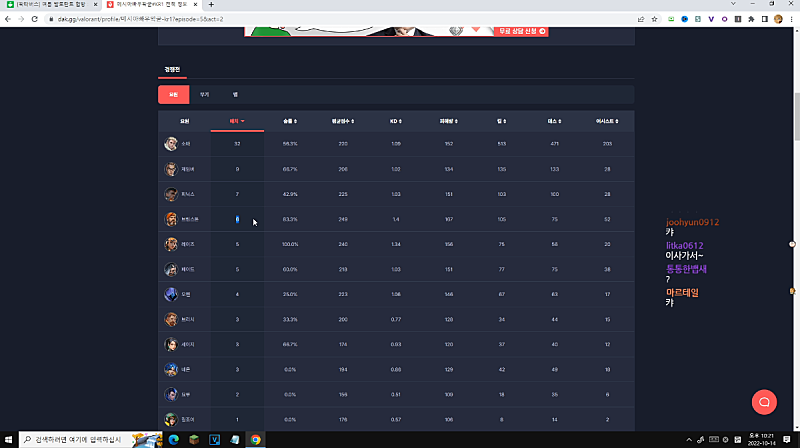
Task: Click the 100.0% win rate value
Action: click(x=290, y=244)
